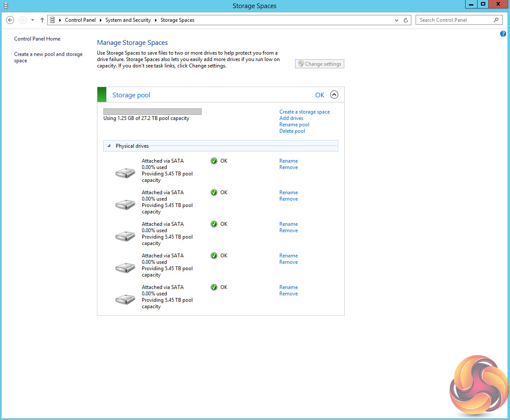
Task: Go back using the navigation back arrow
Action: pyautogui.click(x=10, y=20)
